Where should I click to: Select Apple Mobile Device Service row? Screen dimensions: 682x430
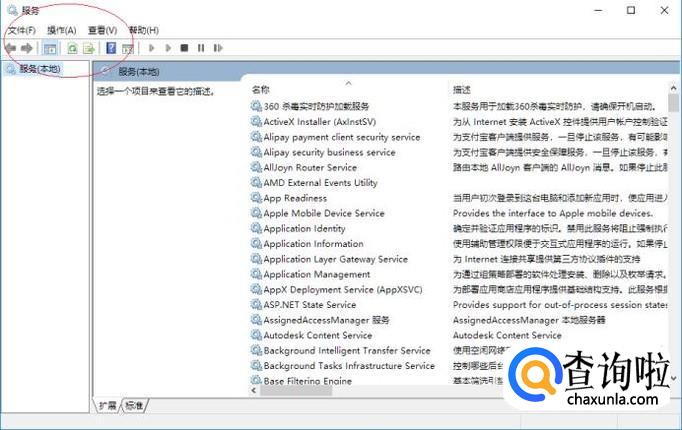(x=324, y=213)
